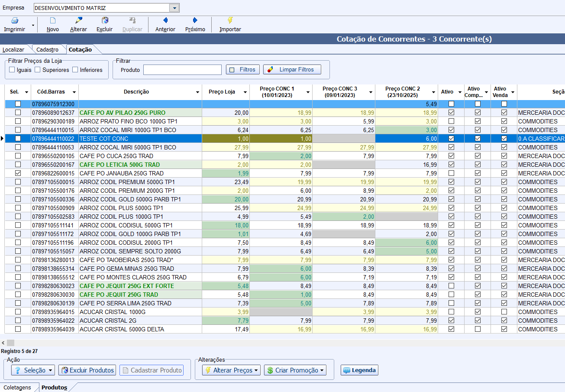
Task: Switch to the Coletagens bottom tab
Action: coord(17,387)
